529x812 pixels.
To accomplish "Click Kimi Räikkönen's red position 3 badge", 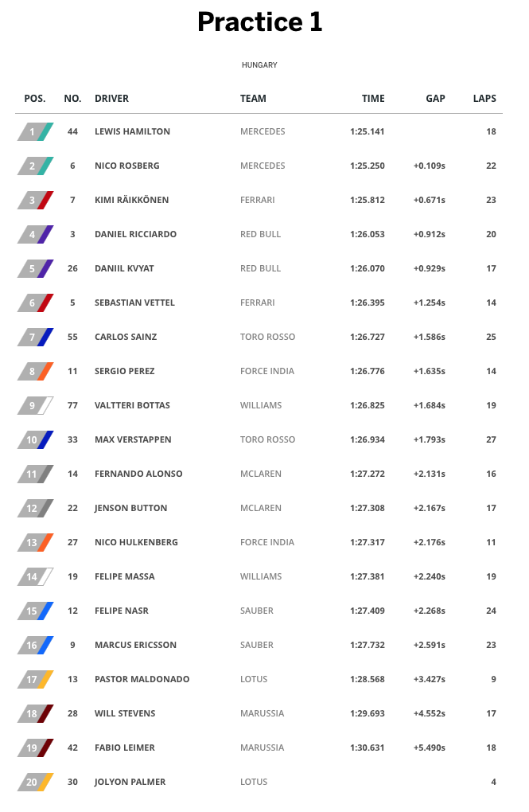I will coord(35,200).
